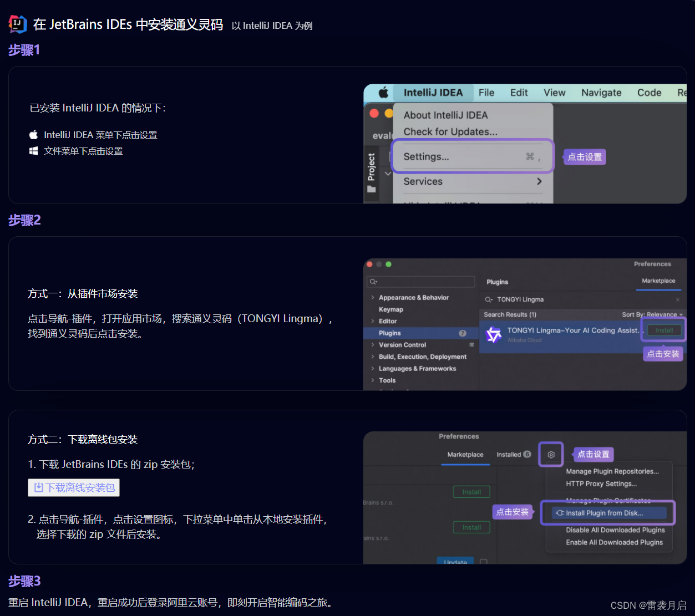Open the Project tool window tab
Viewport: 695px width, 616px height.
tap(372, 167)
